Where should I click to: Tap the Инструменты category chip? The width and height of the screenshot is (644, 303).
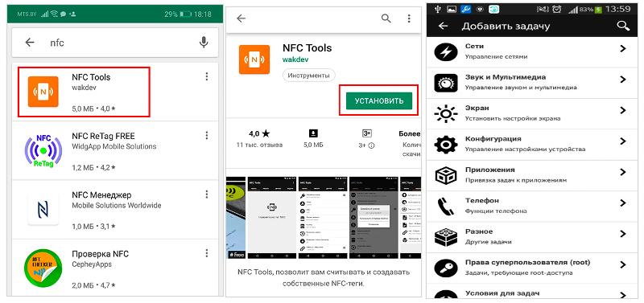tap(308, 76)
